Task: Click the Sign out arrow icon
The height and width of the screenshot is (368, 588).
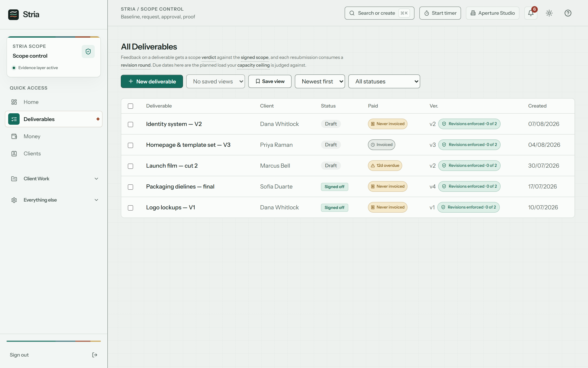Action: click(95, 355)
